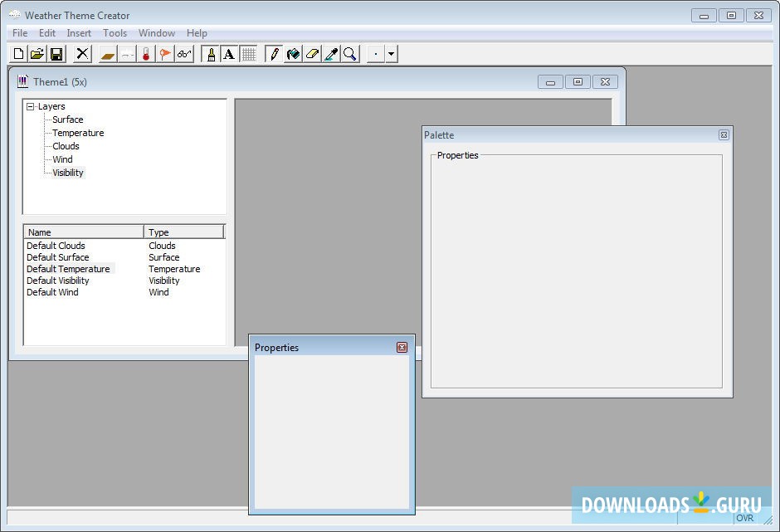The image size is (780, 532).
Task: Select Default Temperature in the list
Action: (69, 268)
